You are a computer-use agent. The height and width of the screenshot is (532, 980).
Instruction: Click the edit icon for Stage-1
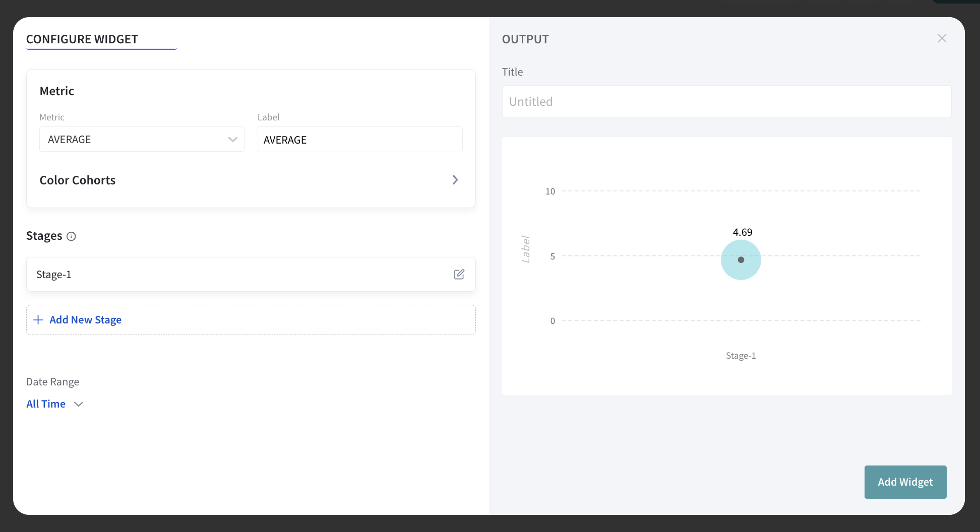(x=459, y=274)
